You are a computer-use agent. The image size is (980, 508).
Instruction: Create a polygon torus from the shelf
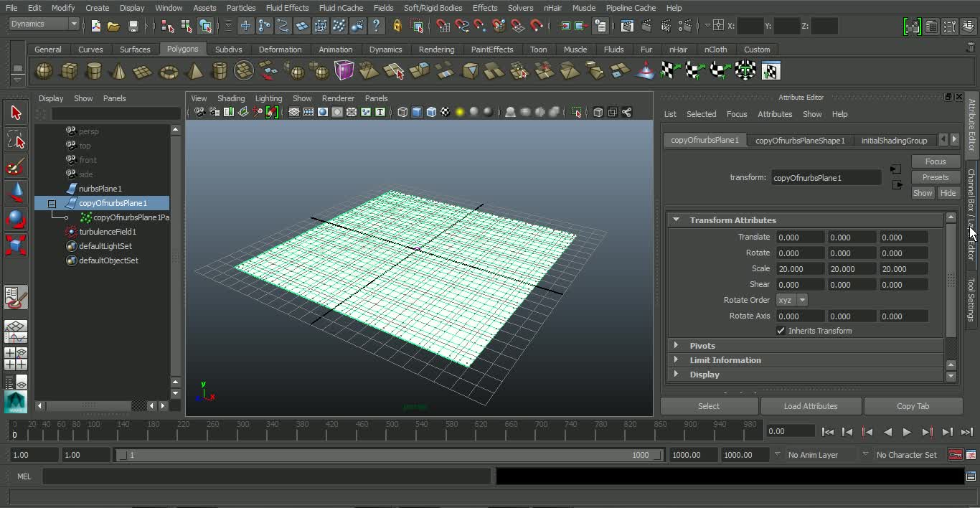169,71
